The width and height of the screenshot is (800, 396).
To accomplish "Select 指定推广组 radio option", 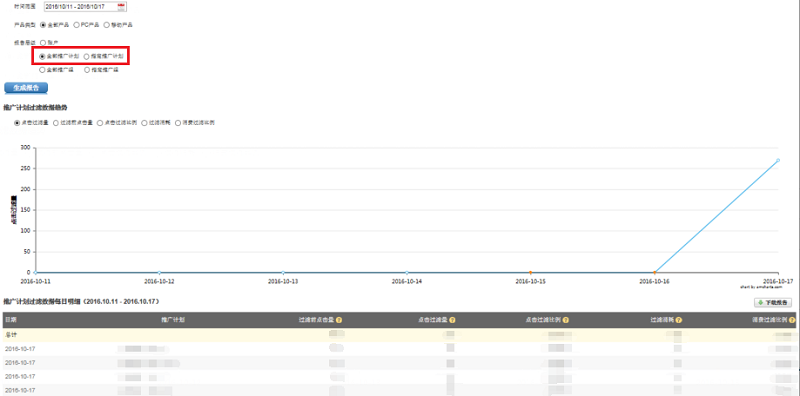I will click(x=87, y=70).
